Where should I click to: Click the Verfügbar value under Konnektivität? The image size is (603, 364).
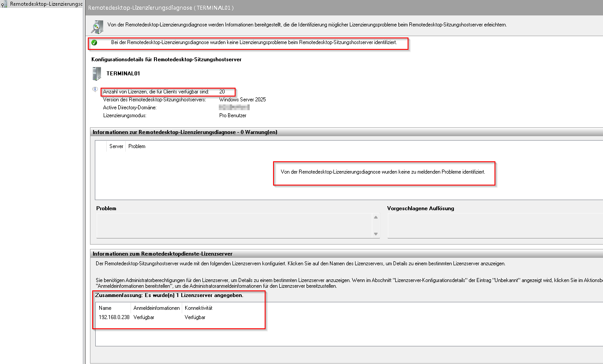click(195, 317)
